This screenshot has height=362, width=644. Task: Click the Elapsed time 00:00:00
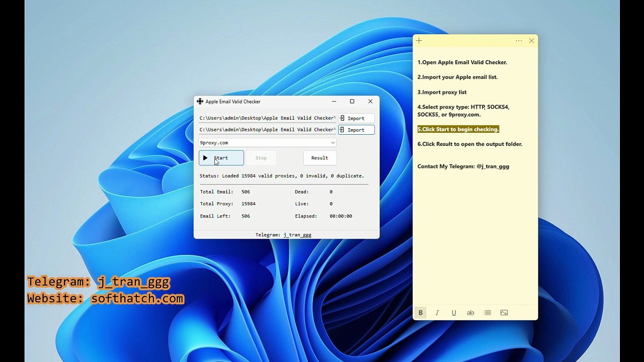click(341, 216)
